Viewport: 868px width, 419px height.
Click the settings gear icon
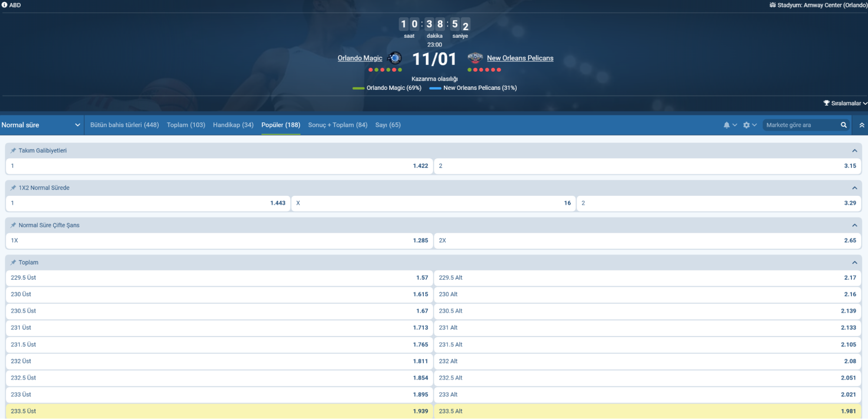pos(746,125)
